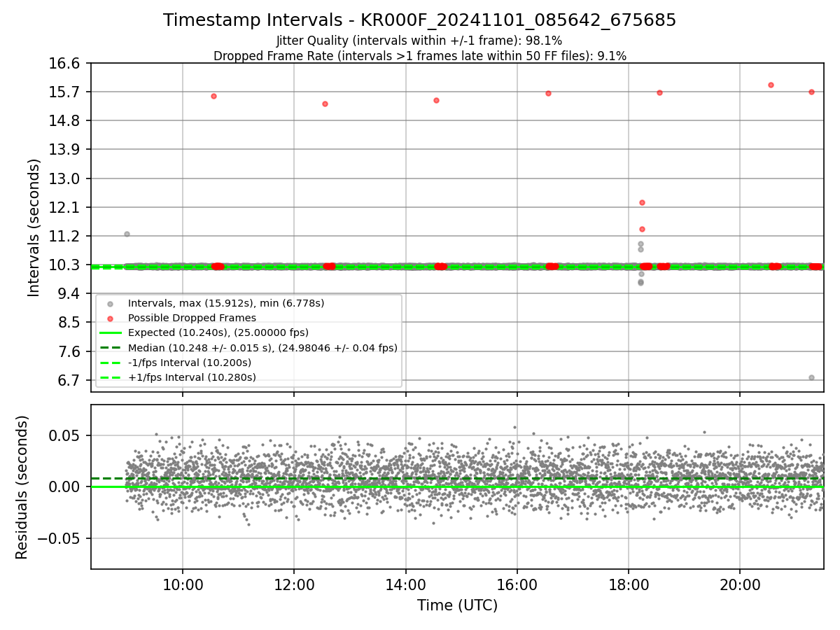Click the solid green line sample in the legend

(x=110, y=333)
